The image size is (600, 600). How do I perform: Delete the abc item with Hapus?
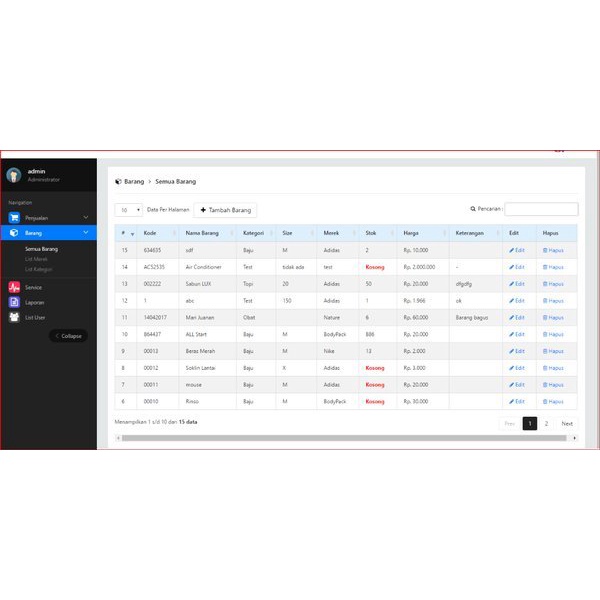[x=553, y=301]
